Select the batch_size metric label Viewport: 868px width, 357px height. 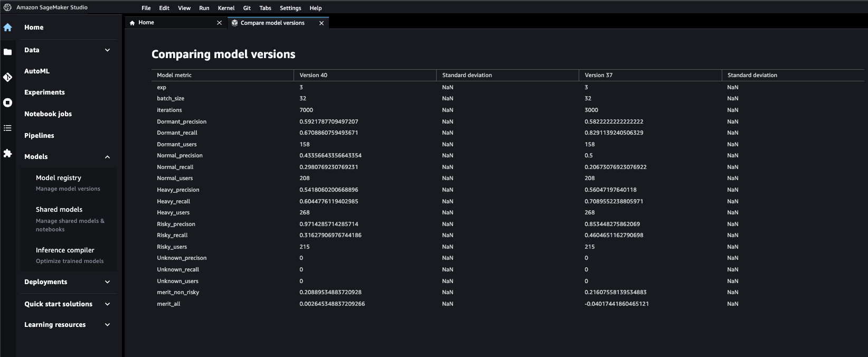(x=171, y=98)
